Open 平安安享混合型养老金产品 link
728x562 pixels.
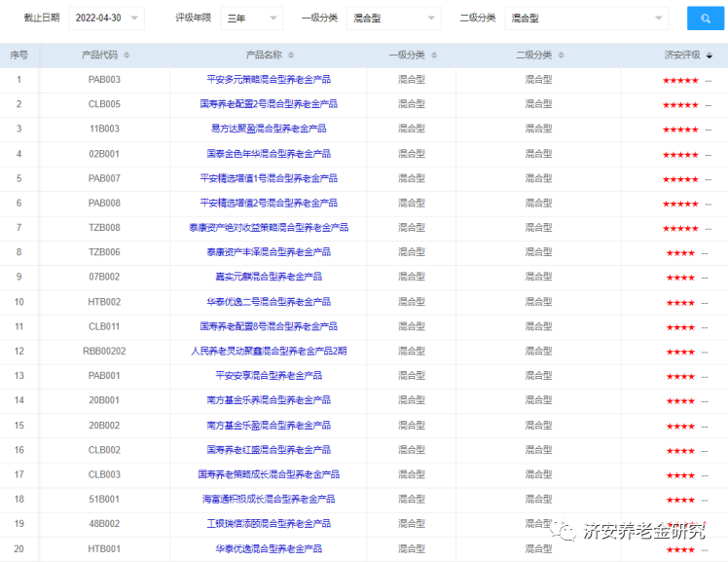pyautogui.click(x=269, y=376)
